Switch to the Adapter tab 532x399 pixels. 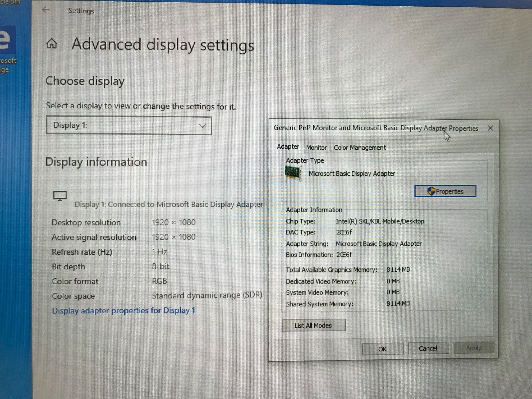288,147
